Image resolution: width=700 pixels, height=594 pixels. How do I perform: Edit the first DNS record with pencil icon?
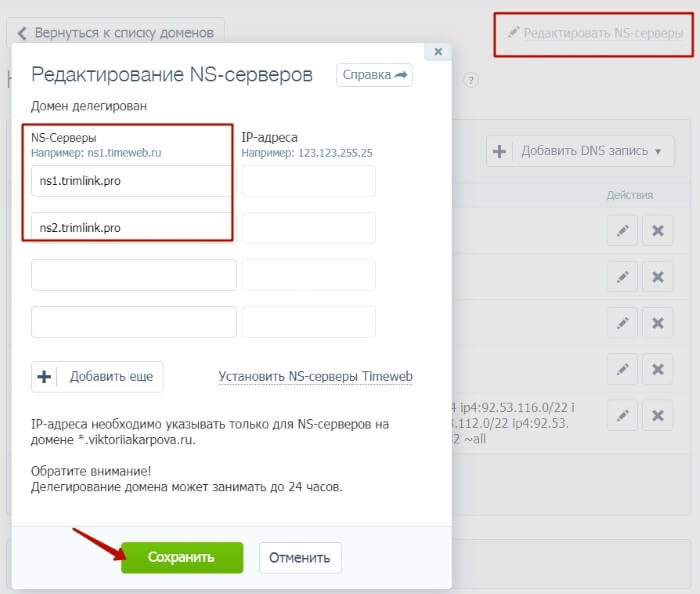tap(622, 231)
